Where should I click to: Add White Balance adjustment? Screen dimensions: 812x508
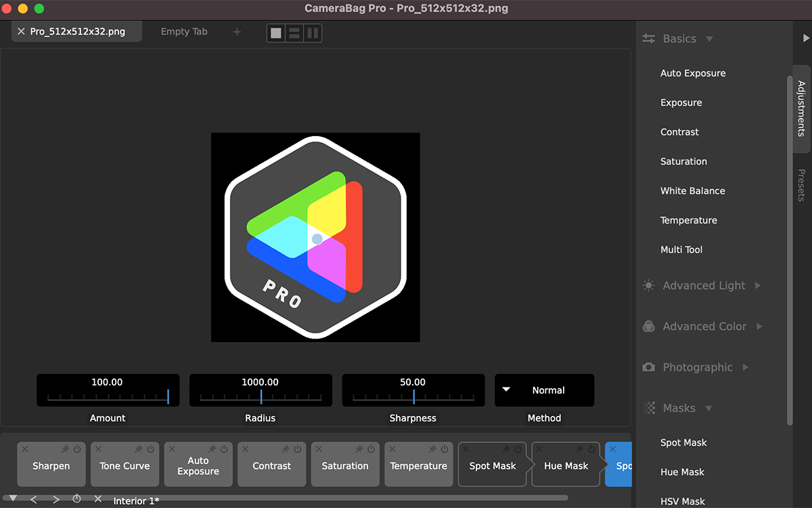(x=692, y=191)
